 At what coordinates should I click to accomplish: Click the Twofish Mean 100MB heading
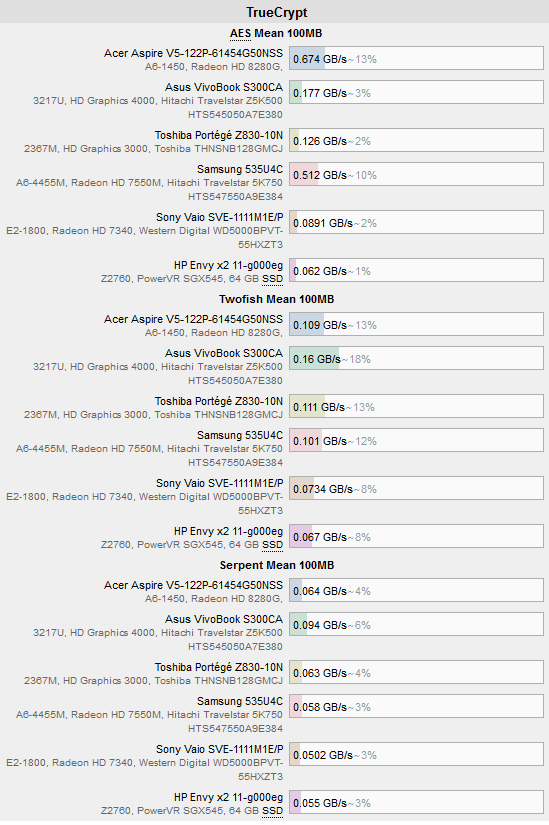(276, 299)
